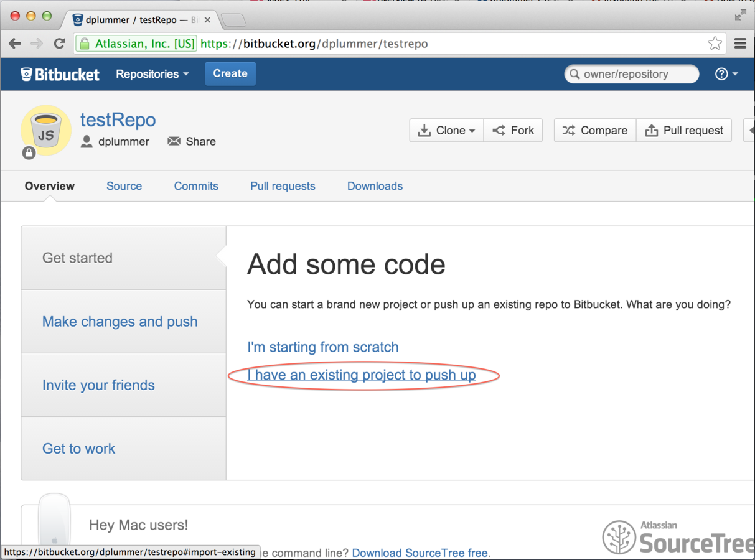Click the Compare button

[x=595, y=130]
